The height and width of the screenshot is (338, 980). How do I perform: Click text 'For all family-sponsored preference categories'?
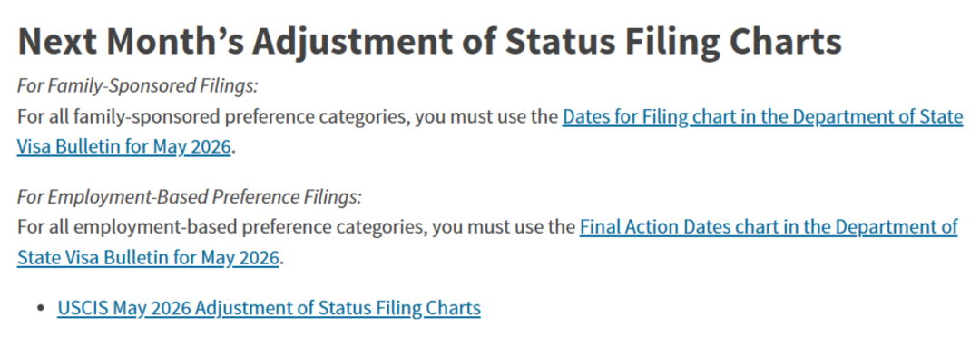coord(215,117)
